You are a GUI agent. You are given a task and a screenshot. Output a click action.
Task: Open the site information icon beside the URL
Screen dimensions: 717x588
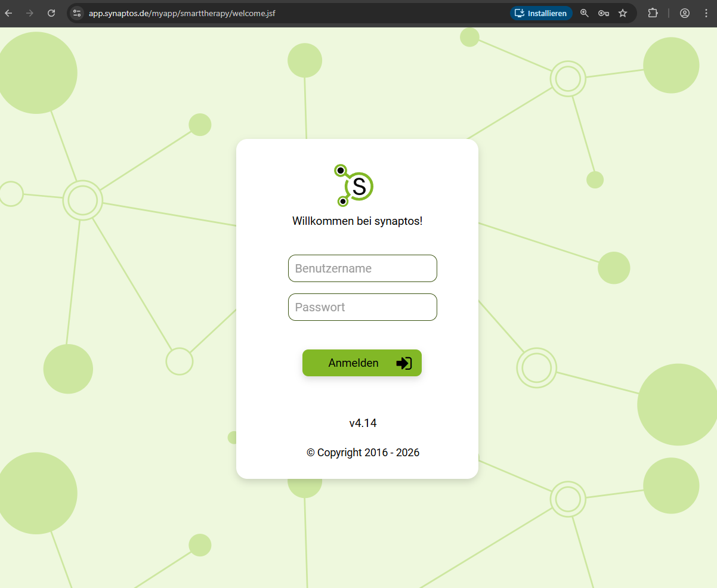point(76,13)
